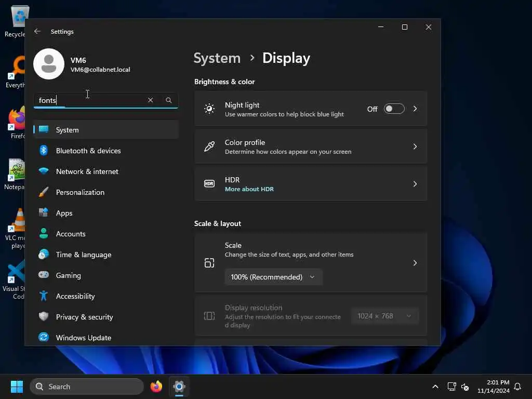Go to Personalization settings
This screenshot has width=532, height=399.
tap(106, 192)
